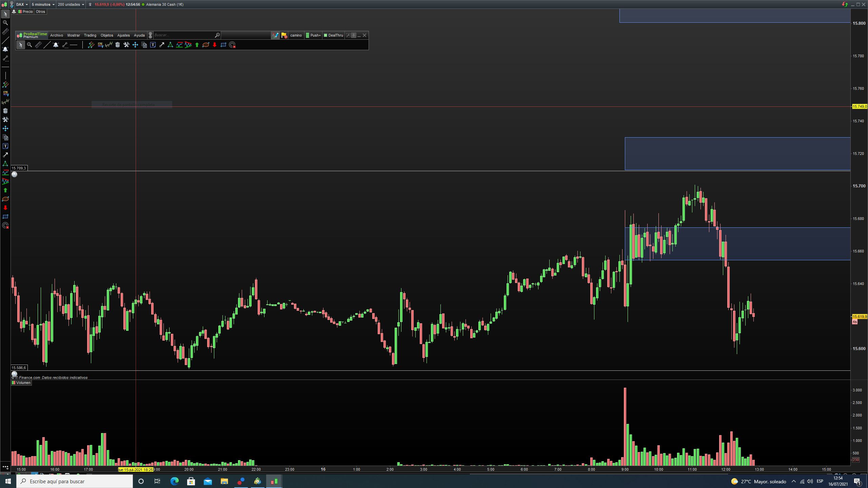Expand the 5 minutos timeframe dropdown
The width and height of the screenshot is (868, 488).
point(43,4)
